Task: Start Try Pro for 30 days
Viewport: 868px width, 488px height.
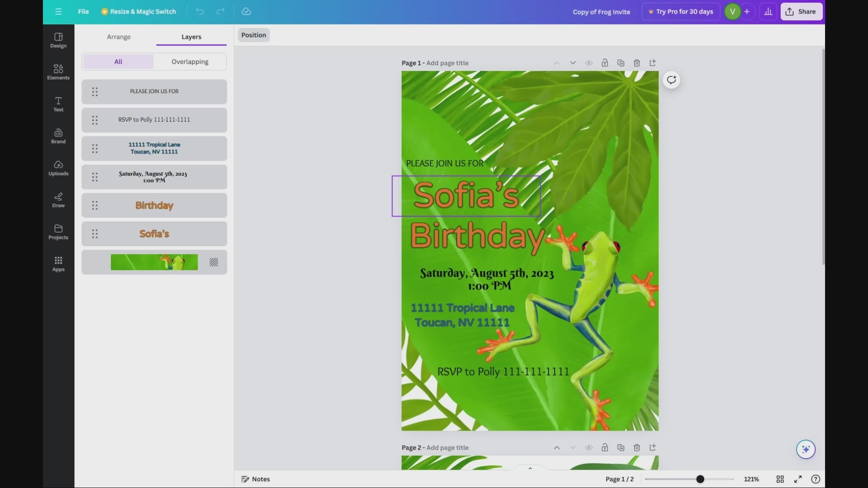Action: click(x=681, y=12)
